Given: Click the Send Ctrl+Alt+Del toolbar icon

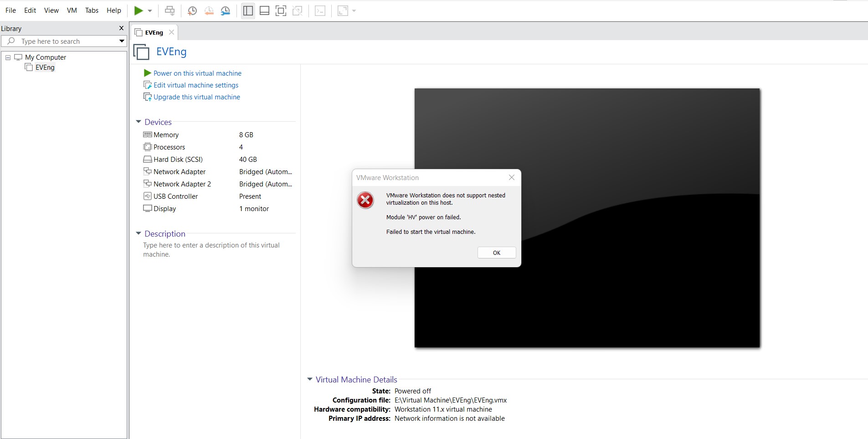Looking at the screenshot, I should tap(169, 11).
